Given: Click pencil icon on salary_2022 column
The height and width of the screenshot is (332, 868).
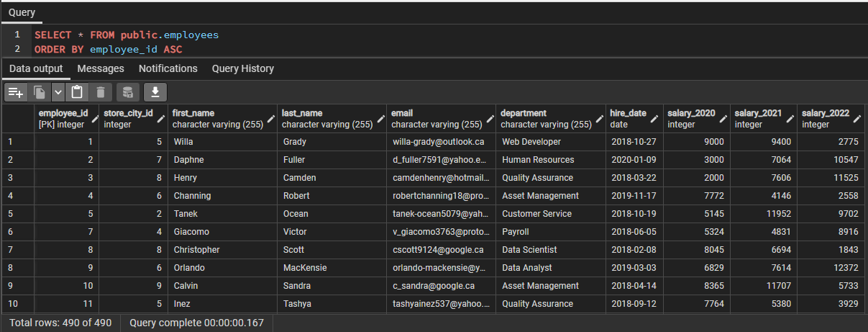Looking at the screenshot, I should (857, 118).
